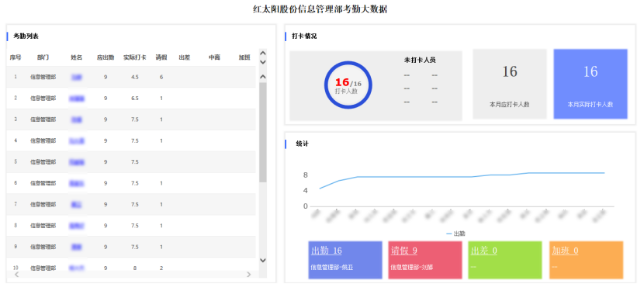The height and width of the screenshot is (284, 644).
Task: Click the leave value 6 in row 1
Action: coord(161,77)
